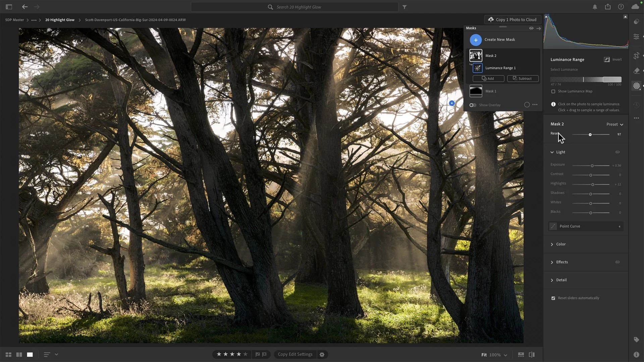Uncheck Reset sliders automatically
The image size is (644, 362).
pyautogui.click(x=553, y=298)
